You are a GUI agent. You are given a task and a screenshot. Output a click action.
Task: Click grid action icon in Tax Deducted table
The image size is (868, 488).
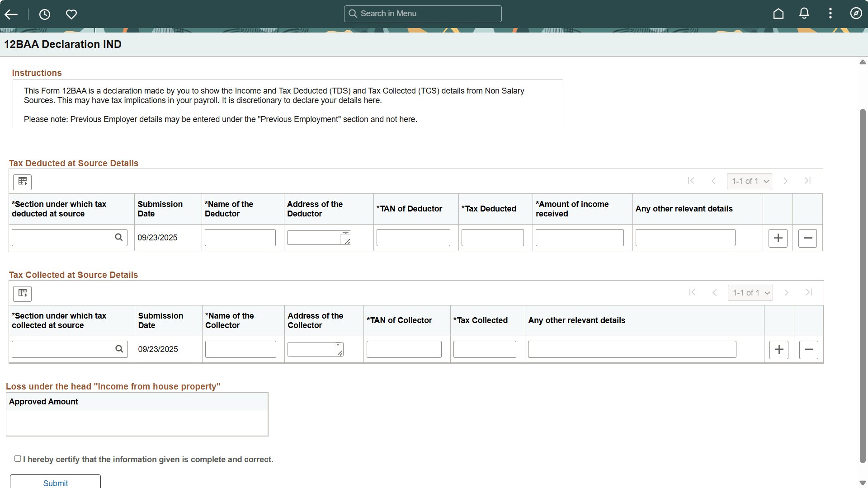coord(23,182)
